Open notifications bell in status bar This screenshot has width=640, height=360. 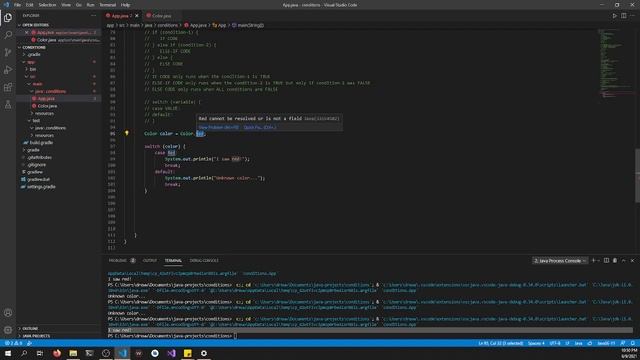tap(633, 343)
